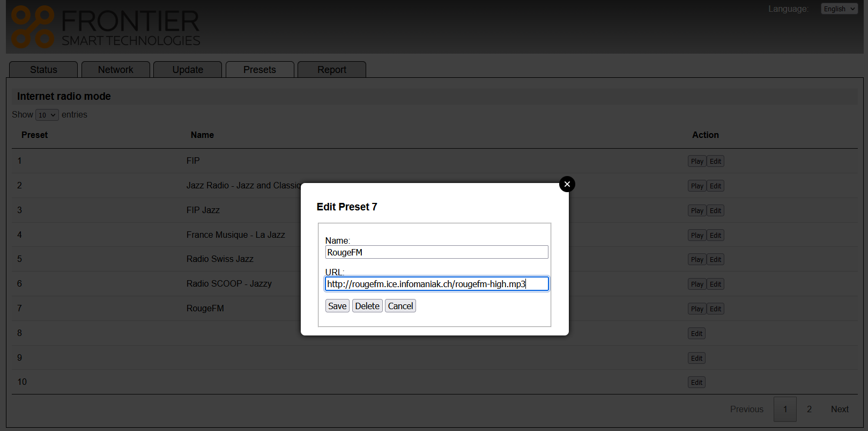
Task: Edit France Musique - La Jazz preset
Action: (x=716, y=236)
